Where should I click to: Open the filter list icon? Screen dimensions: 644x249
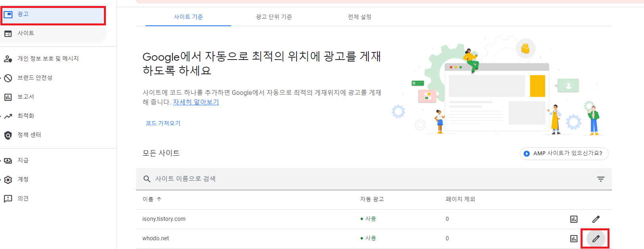point(601,179)
